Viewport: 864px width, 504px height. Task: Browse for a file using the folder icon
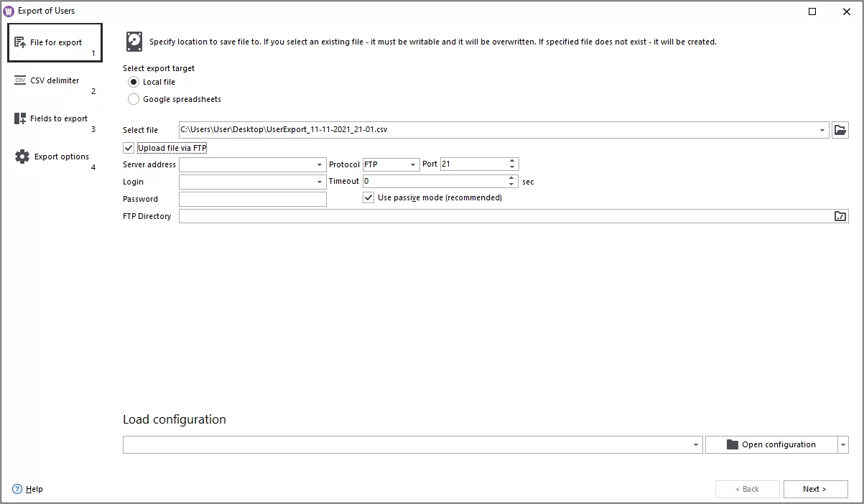tap(840, 129)
